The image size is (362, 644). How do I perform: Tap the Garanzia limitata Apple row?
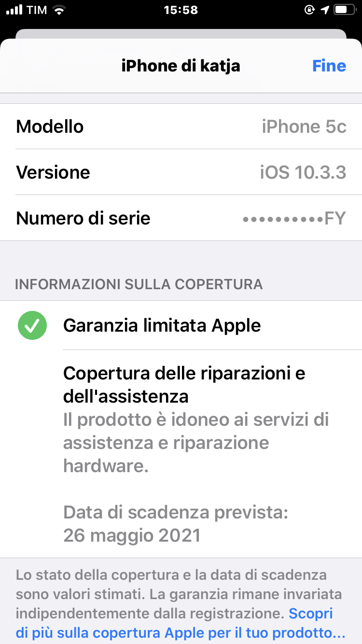point(181,325)
